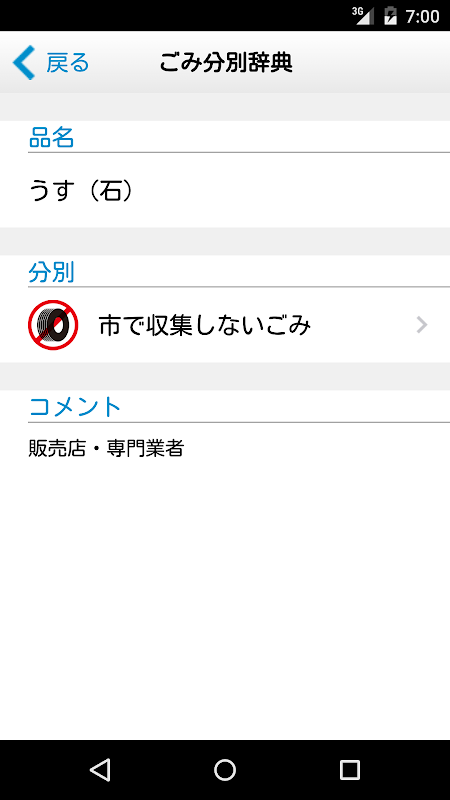The image size is (450, 800).
Task: Open recent apps with square button
Action: click(x=350, y=769)
